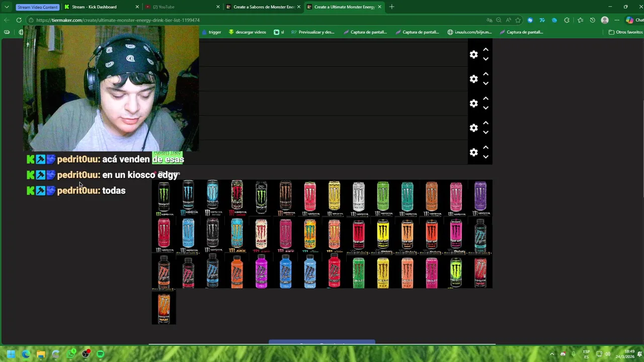Open the i.nuuls.com bookmark
This screenshot has height=362, width=644.
[470, 32]
